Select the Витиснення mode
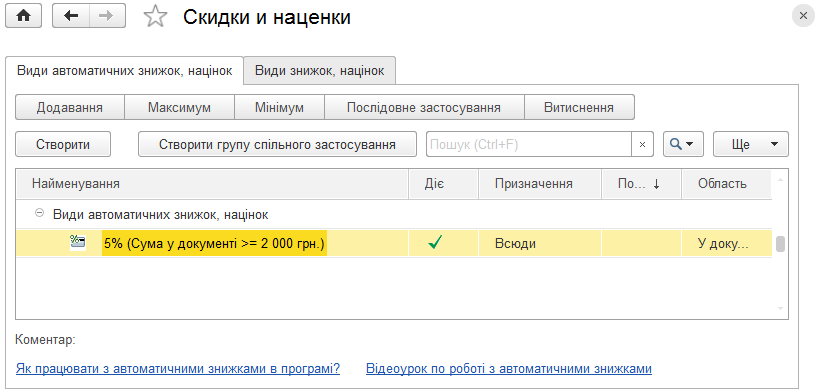Image resolution: width=818 pixels, height=392 pixels. pyautogui.click(x=579, y=108)
